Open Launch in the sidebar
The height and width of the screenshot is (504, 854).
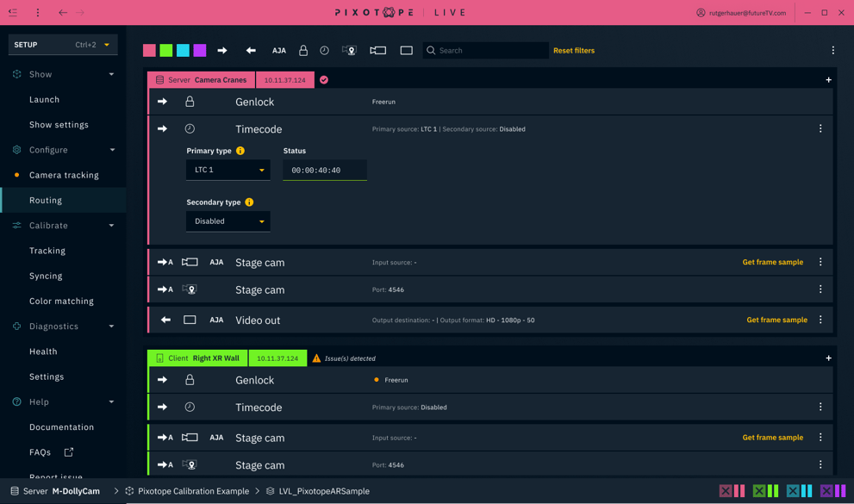click(x=44, y=100)
